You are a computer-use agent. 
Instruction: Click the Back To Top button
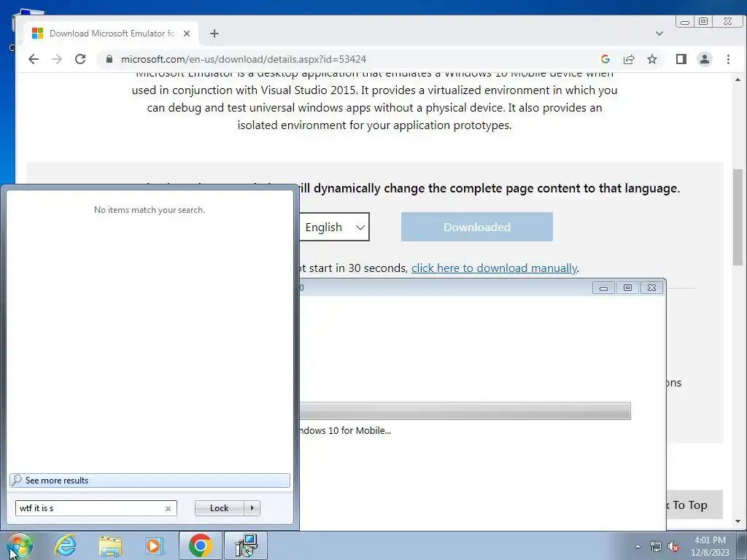pyautogui.click(x=694, y=505)
